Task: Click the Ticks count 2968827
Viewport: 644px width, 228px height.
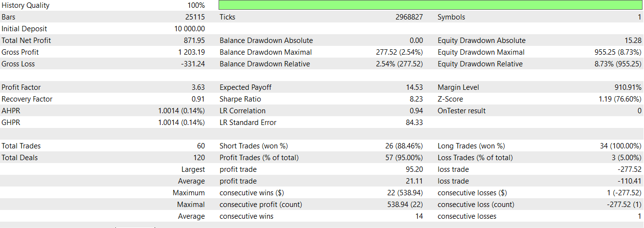Action: click(x=409, y=17)
